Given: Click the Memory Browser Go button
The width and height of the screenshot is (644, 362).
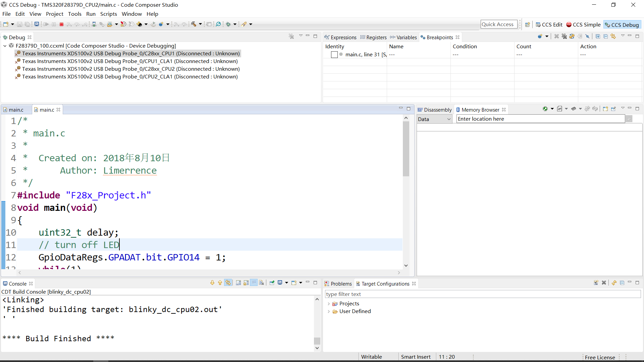Looking at the screenshot, I should point(629,119).
